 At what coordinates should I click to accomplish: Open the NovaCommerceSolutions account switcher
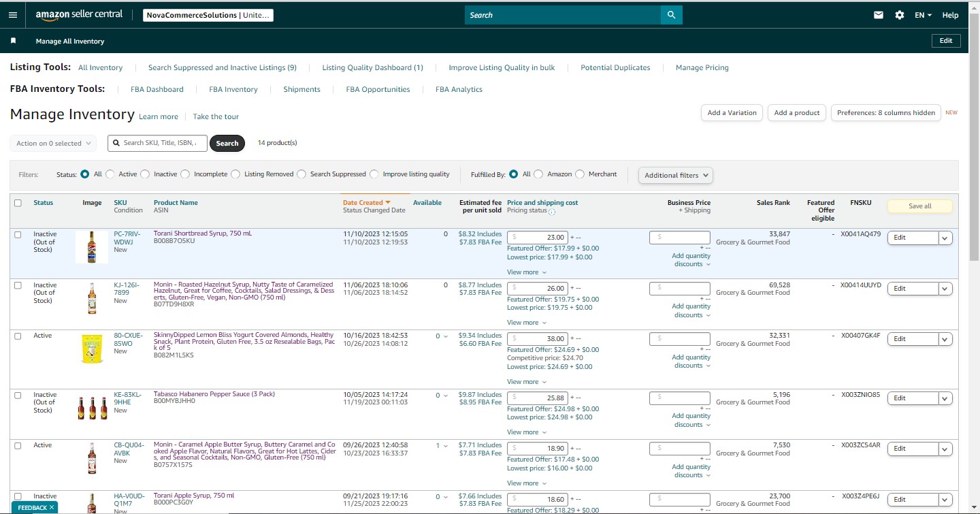[x=208, y=15]
